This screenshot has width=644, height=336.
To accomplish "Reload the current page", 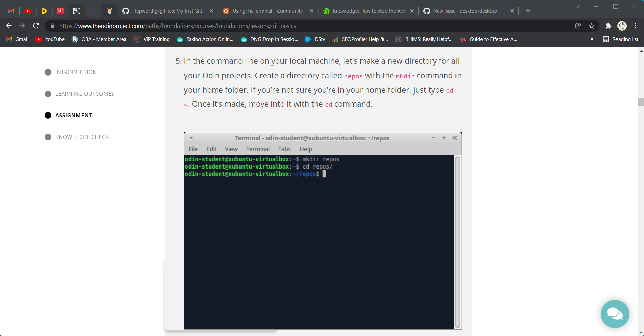I will [x=36, y=26].
